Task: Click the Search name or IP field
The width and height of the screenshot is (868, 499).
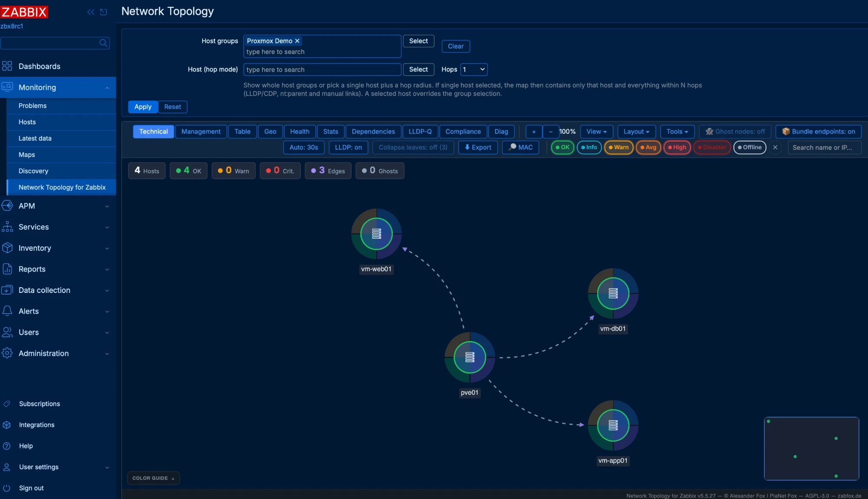Action: pyautogui.click(x=824, y=148)
